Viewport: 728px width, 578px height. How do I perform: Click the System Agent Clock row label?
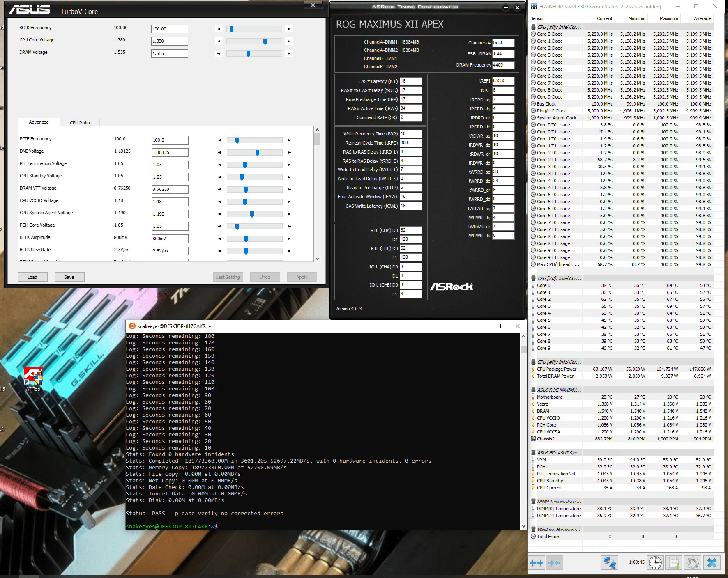(557, 118)
